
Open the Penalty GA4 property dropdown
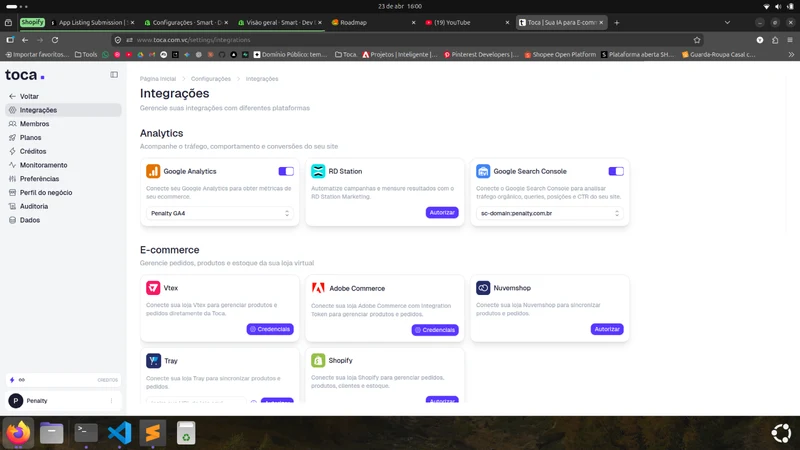point(220,213)
